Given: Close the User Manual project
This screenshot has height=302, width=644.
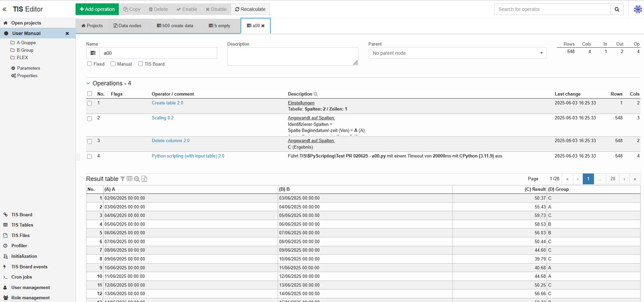Looking at the screenshot, I should pos(67,33).
